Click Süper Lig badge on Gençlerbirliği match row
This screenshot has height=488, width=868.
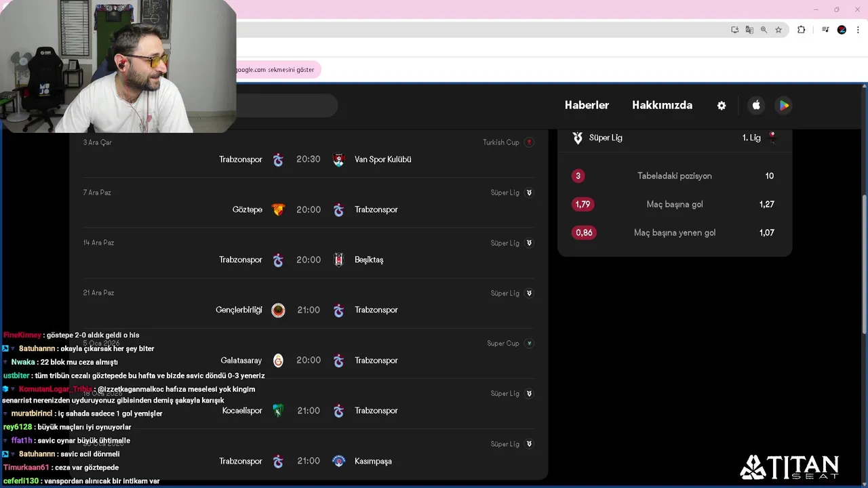[529, 293]
